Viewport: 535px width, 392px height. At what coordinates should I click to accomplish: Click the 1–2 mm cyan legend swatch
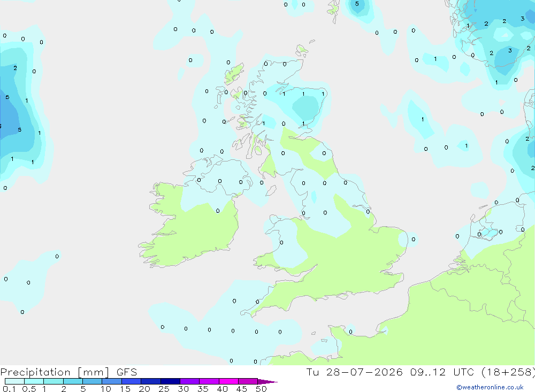pyautogui.click(x=53, y=381)
